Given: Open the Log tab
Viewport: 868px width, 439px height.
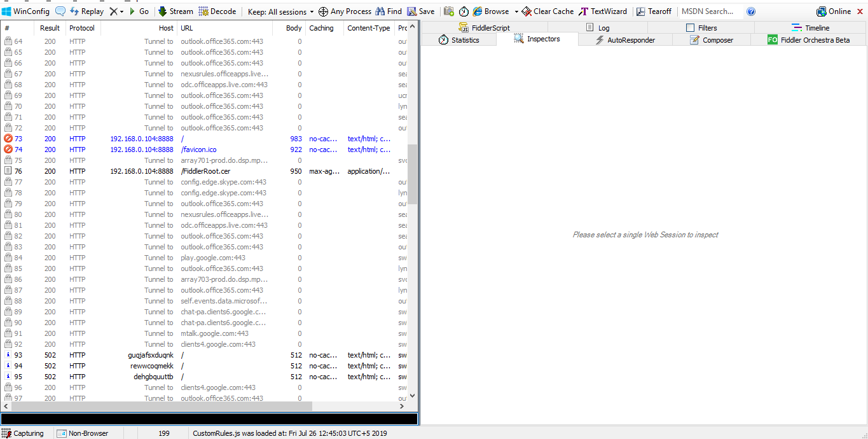Looking at the screenshot, I should (597, 28).
